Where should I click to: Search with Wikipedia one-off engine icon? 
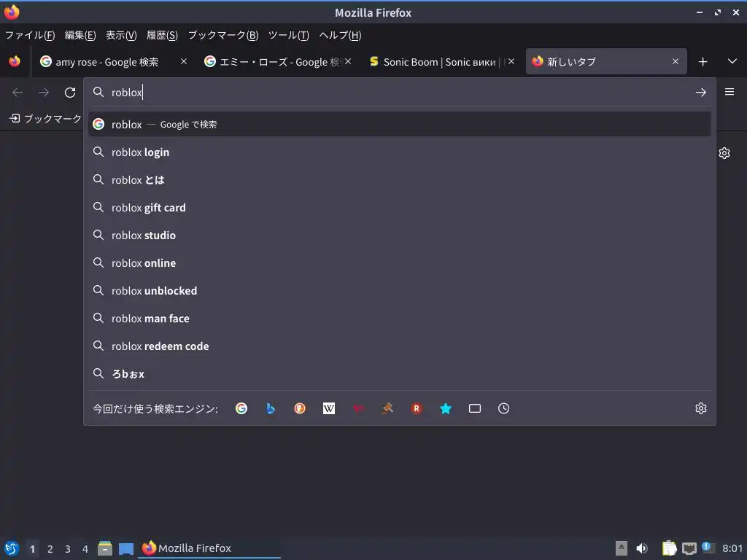pos(329,408)
